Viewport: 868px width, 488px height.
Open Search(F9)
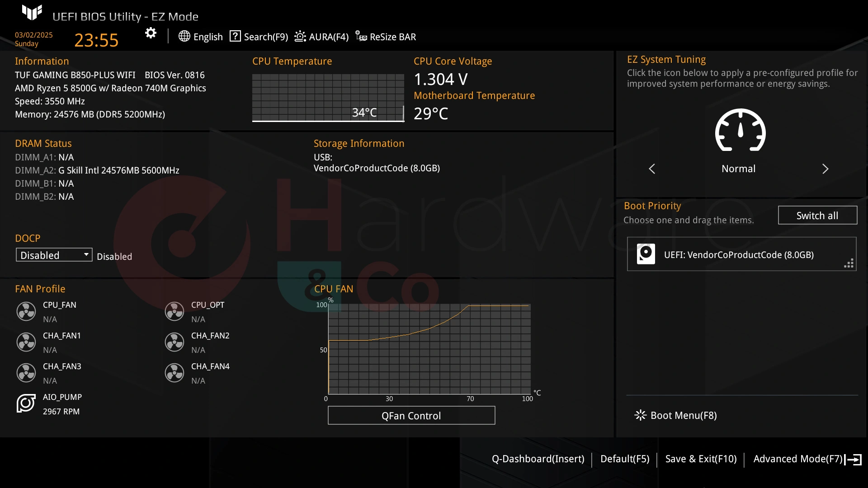266,37
